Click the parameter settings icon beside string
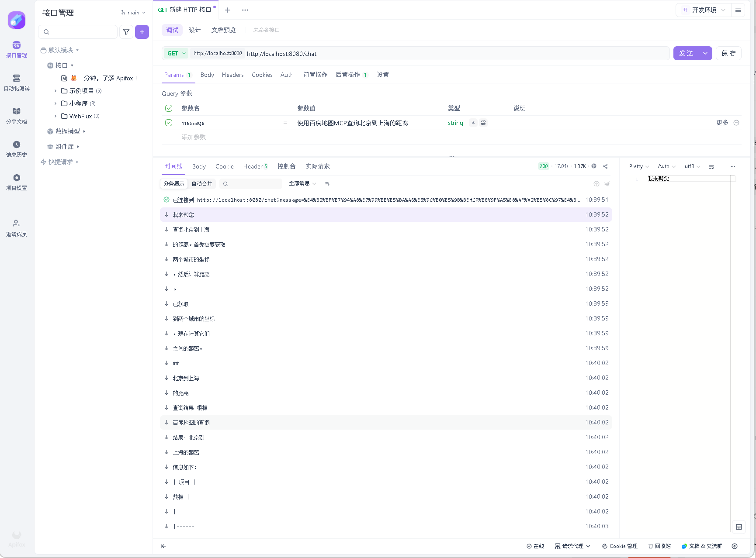 [483, 123]
